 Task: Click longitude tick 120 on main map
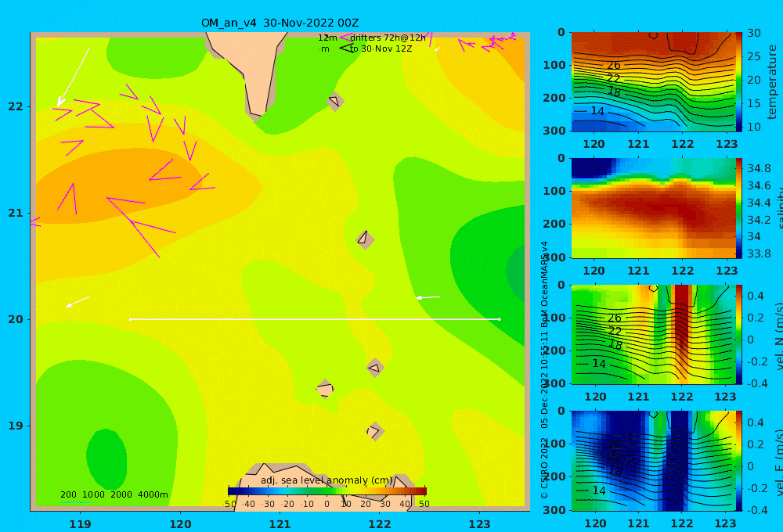pos(180,524)
